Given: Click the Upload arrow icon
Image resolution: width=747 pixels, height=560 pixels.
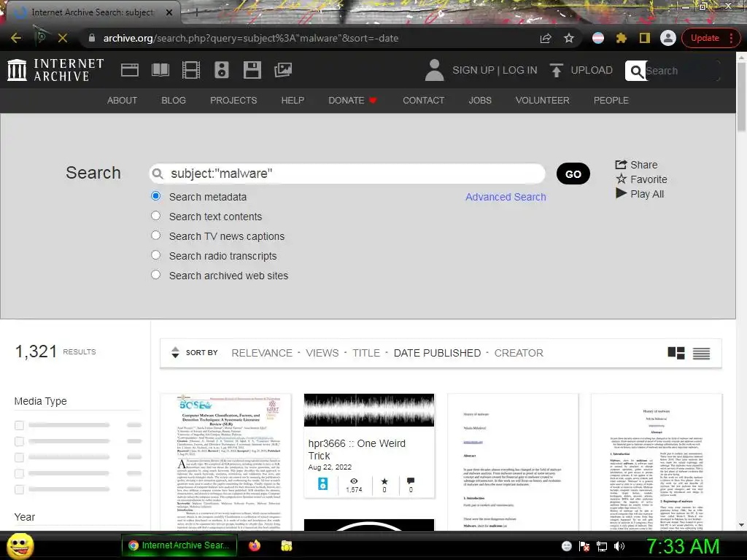Looking at the screenshot, I should click(555, 70).
